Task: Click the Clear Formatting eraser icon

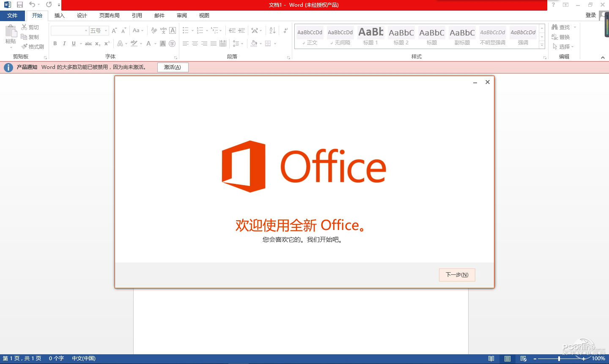Action: click(154, 30)
